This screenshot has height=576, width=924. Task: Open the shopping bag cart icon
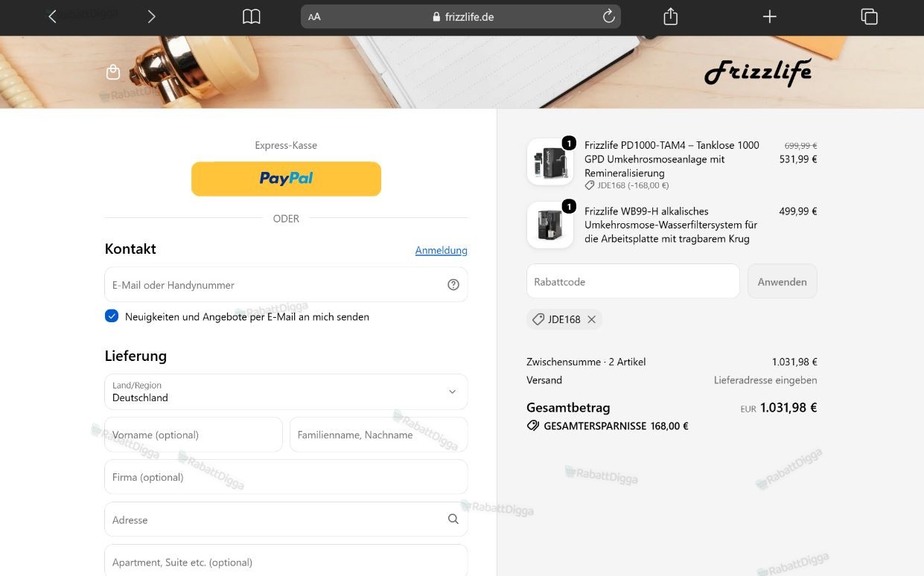(113, 71)
